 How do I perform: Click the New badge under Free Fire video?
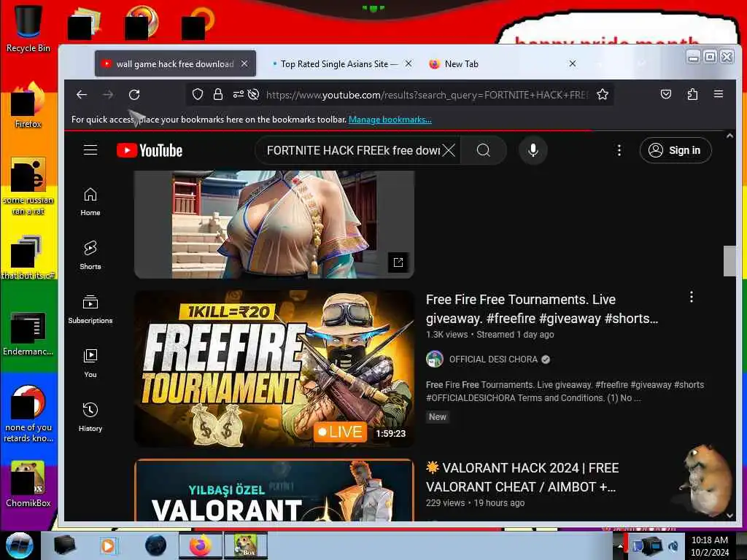click(438, 417)
